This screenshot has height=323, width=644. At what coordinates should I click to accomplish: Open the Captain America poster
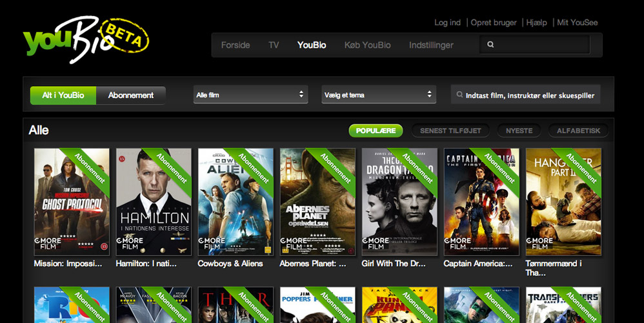(x=481, y=202)
